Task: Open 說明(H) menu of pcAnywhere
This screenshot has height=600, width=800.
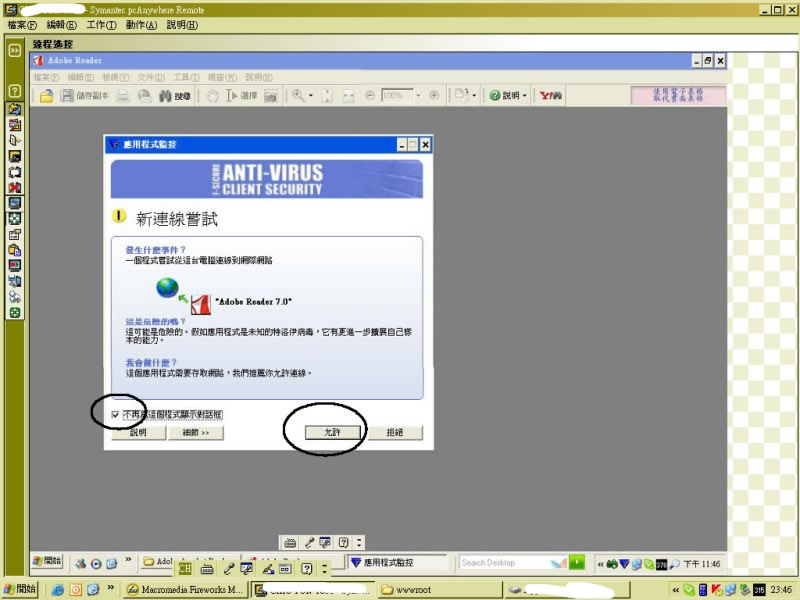Action: pyautogui.click(x=182, y=24)
